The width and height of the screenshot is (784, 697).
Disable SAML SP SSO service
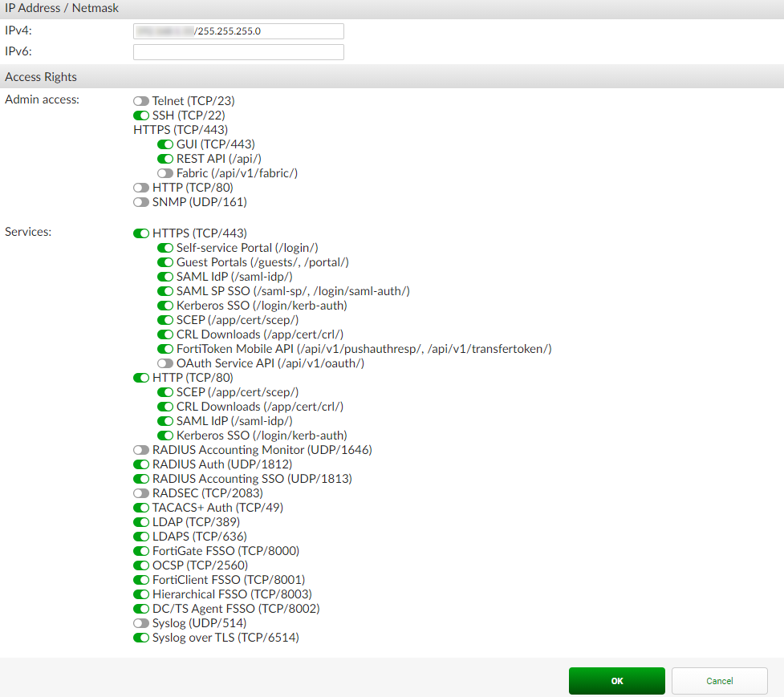(x=165, y=290)
